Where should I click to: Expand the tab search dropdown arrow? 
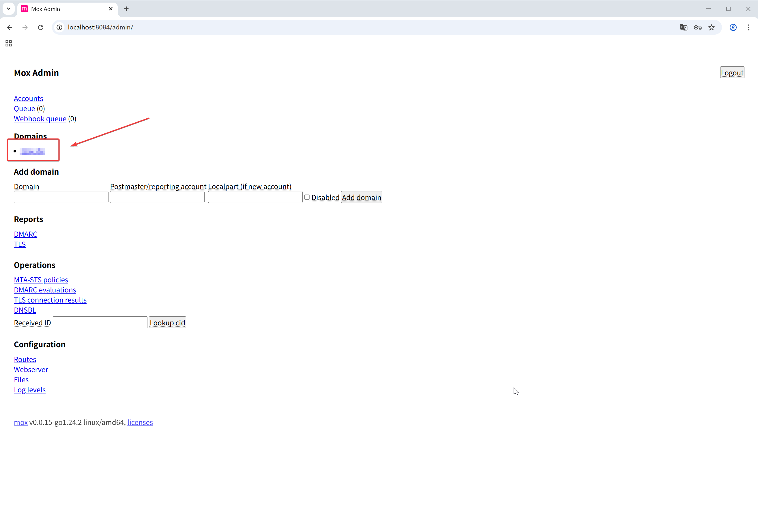(x=9, y=9)
